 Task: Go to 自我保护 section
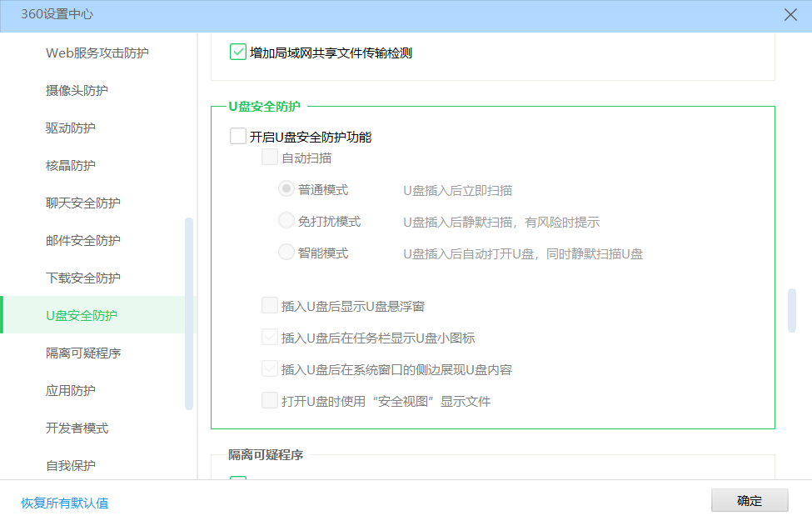[71, 466]
